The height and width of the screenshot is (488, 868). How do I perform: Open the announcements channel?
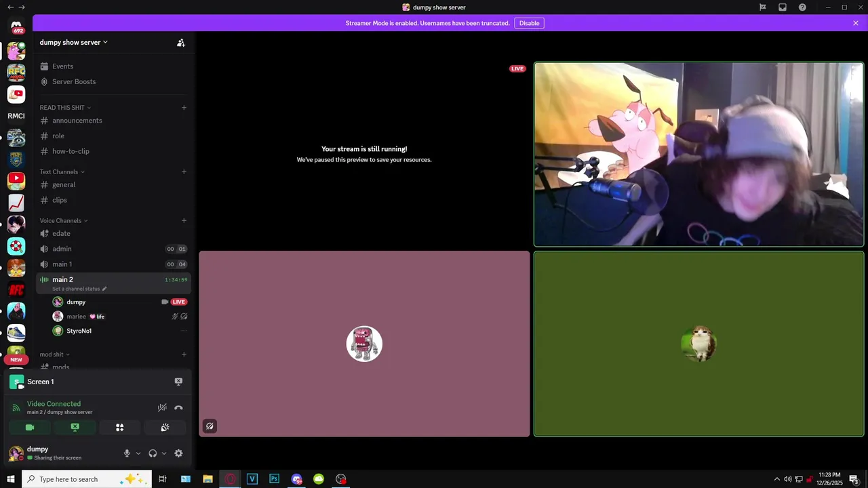click(x=113, y=121)
